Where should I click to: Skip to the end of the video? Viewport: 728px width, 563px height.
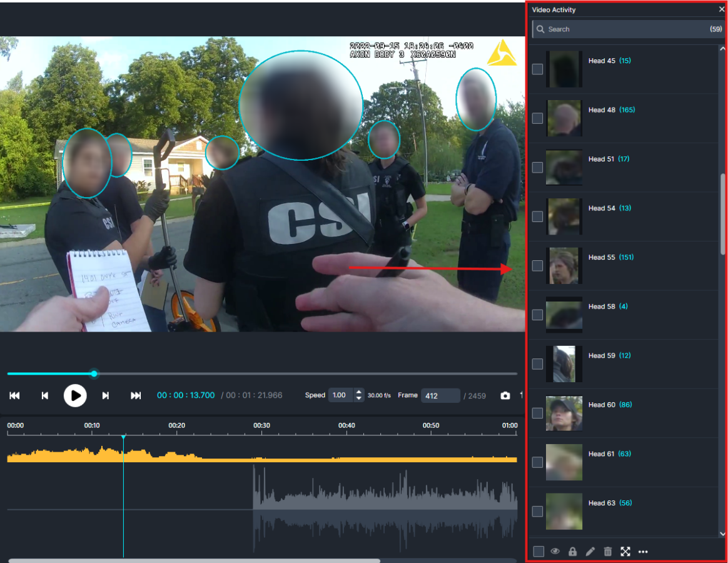pyautogui.click(x=135, y=395)
